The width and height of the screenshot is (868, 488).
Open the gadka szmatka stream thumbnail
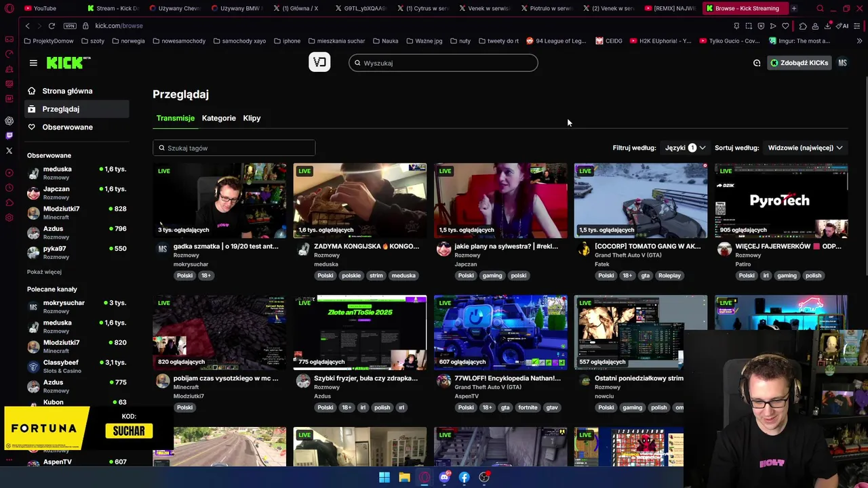coord(220,201)
